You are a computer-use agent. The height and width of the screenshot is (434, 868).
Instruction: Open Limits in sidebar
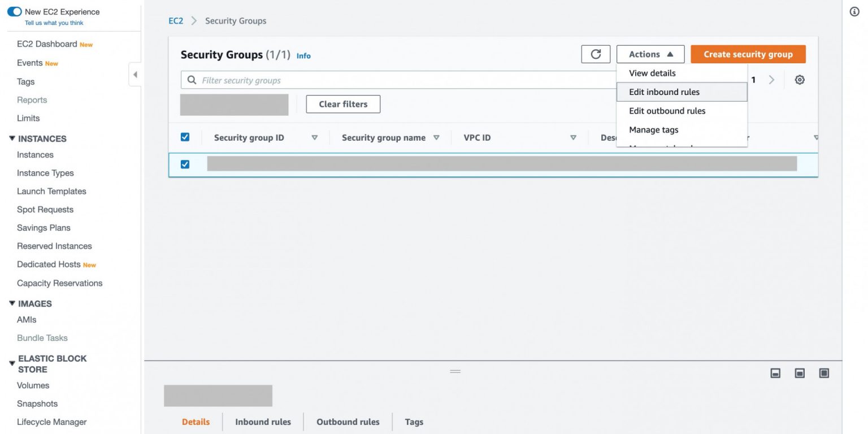[x=28, y=118]
